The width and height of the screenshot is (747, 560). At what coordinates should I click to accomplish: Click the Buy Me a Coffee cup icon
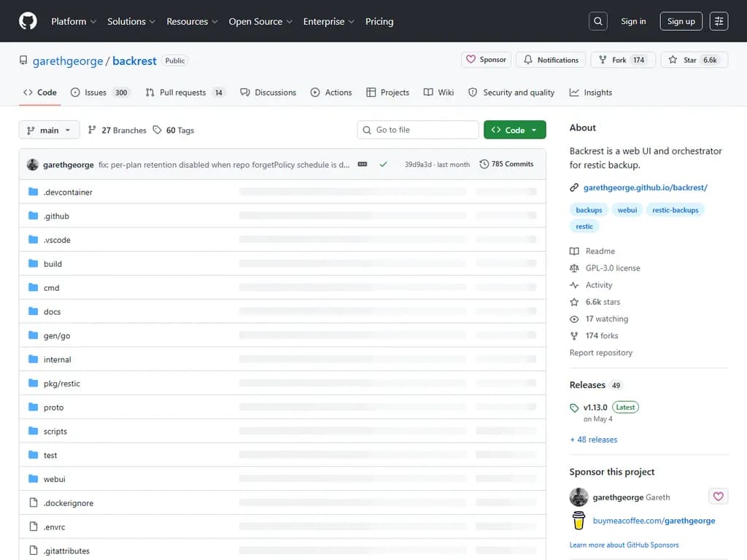point(578,521)
